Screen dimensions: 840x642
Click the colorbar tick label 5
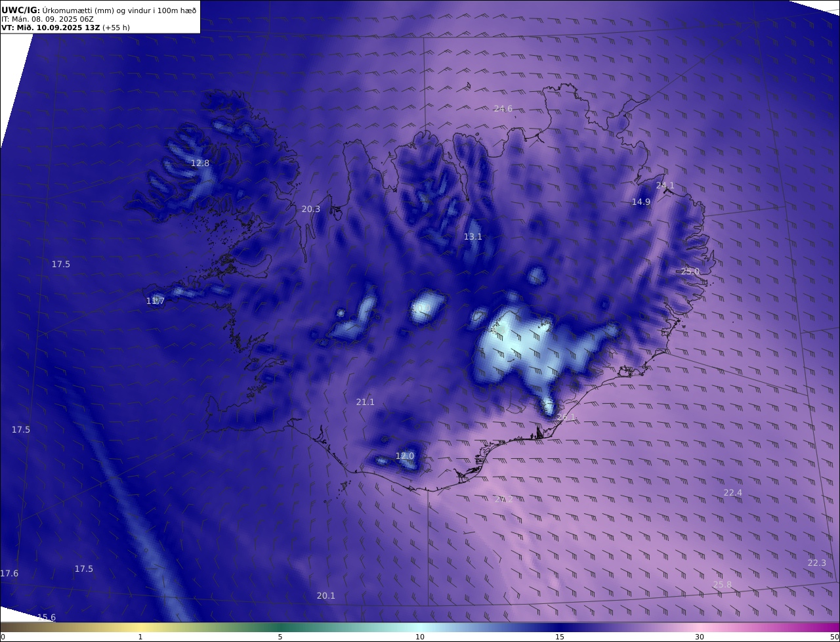coord(280,637)
